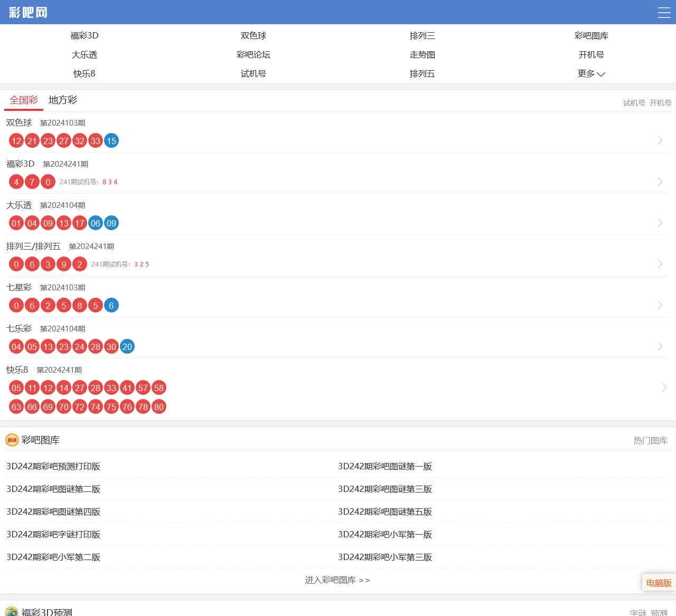Click blue ball 20 in 七乐彩 row

point(127,346)
